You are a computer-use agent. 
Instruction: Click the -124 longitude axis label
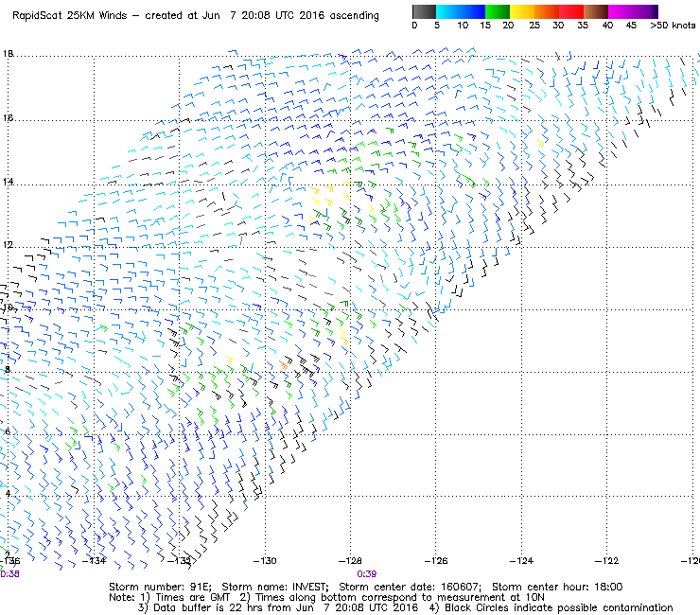(521, 560)
